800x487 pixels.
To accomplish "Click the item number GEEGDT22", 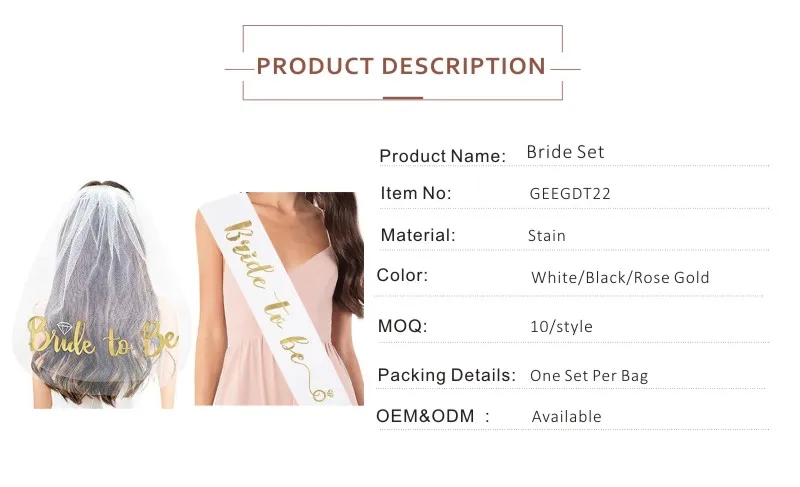I will coord(569,194).
